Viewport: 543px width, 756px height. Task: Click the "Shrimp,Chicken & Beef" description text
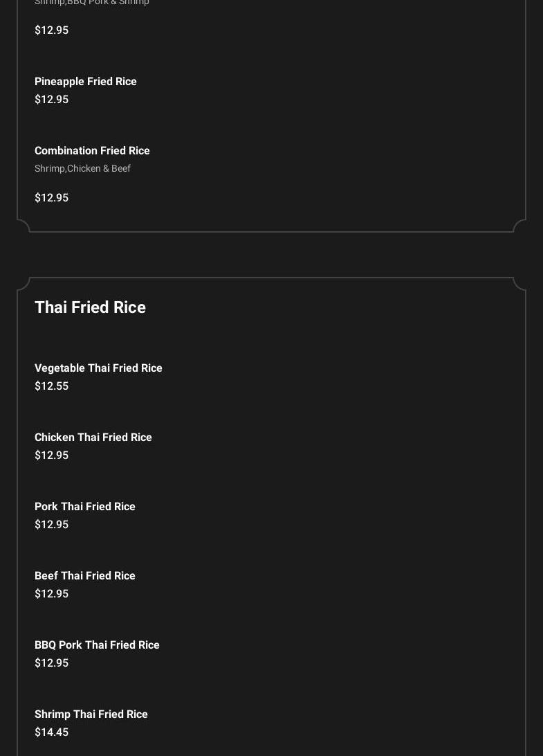pyautogui.click(x=82, y=168)
